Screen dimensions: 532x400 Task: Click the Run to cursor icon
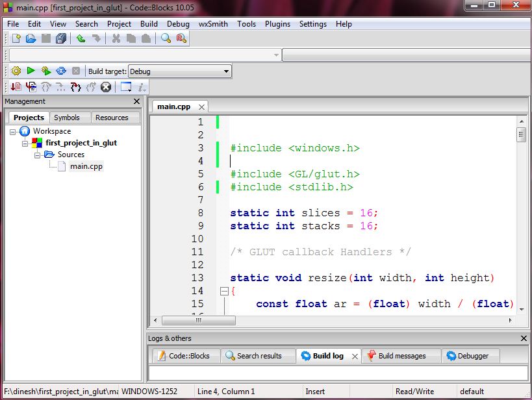31,87
